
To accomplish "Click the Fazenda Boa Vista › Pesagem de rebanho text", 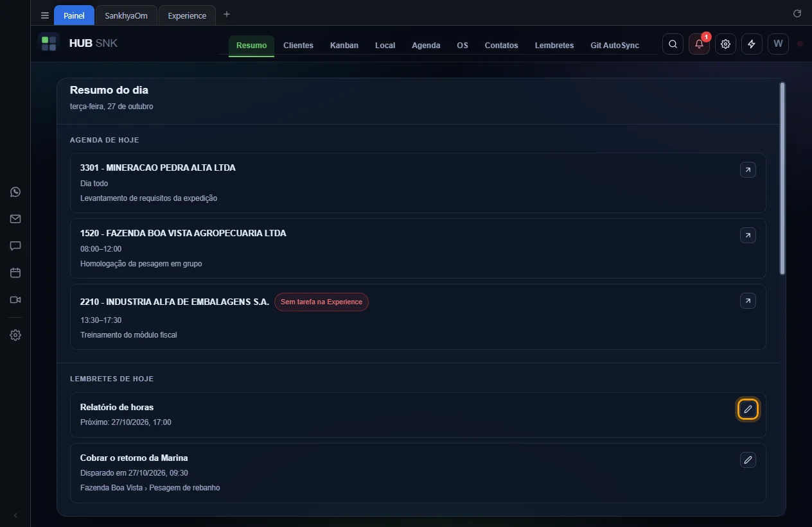I will pyautogui.click(x=150, y=488).
